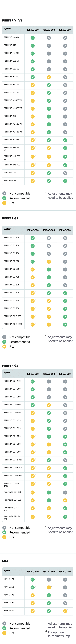Image resolution: width=76 pixels, height=644 pixels.
Task: Click the gray Not compatible legend icon below REEFER V1/V3 table
Action: (x=4, y=194)
